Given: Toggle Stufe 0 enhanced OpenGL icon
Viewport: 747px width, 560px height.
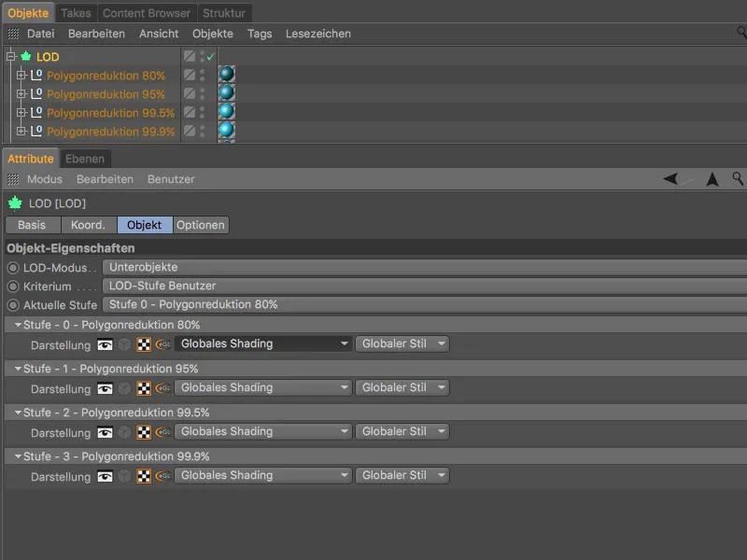Looking at the screenshot, I should pyautogui.click(x=162, y=343).
